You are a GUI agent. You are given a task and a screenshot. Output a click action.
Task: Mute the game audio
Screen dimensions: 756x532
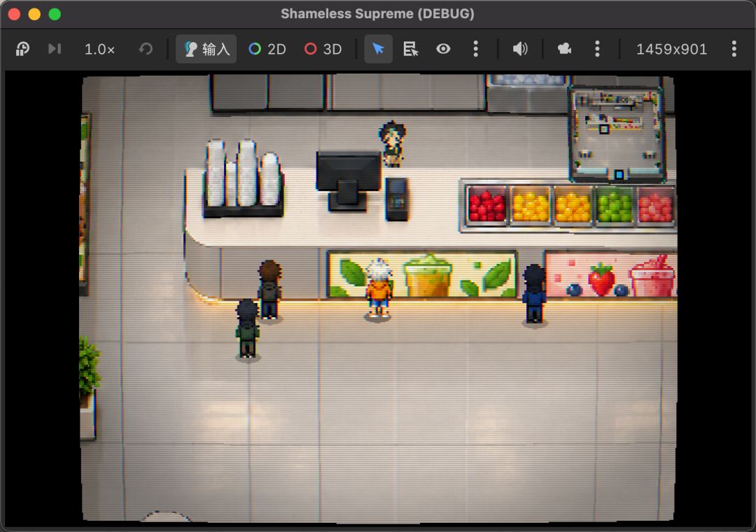coord(519,49)
